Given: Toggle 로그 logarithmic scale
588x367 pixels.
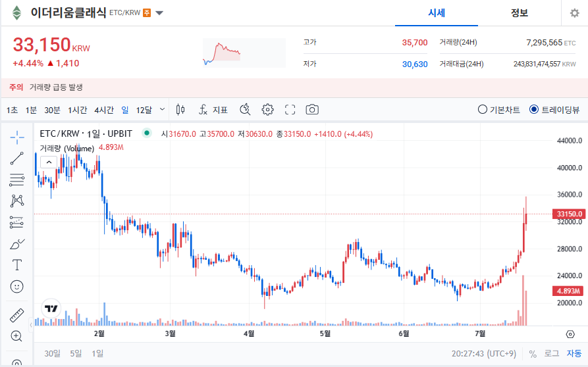Looking at the screenshot, I should pos(551,354).
